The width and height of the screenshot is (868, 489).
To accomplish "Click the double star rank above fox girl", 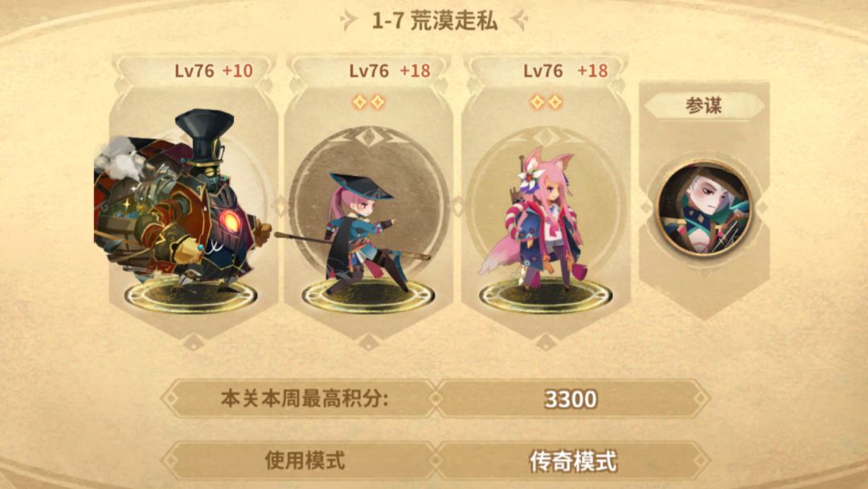I will [x=546, y=102].
